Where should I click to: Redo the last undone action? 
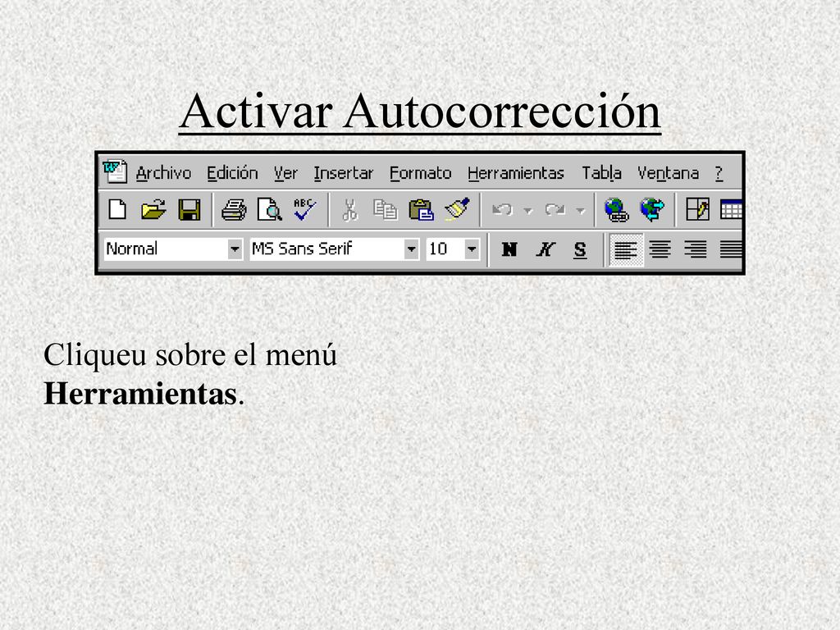[x=555, y=209]
